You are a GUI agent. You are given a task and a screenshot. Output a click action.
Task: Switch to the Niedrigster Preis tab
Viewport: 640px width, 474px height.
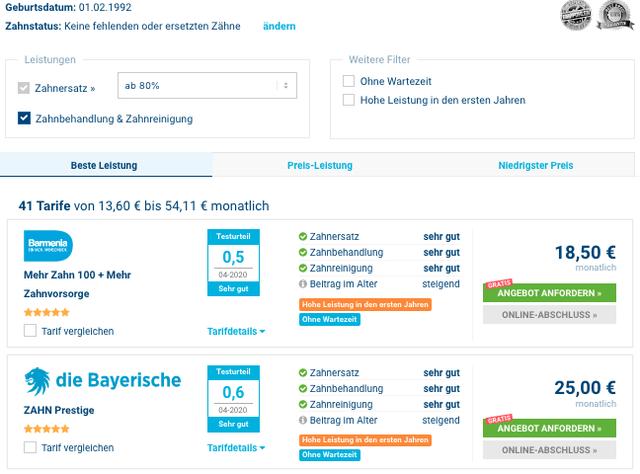coord(536,165)
